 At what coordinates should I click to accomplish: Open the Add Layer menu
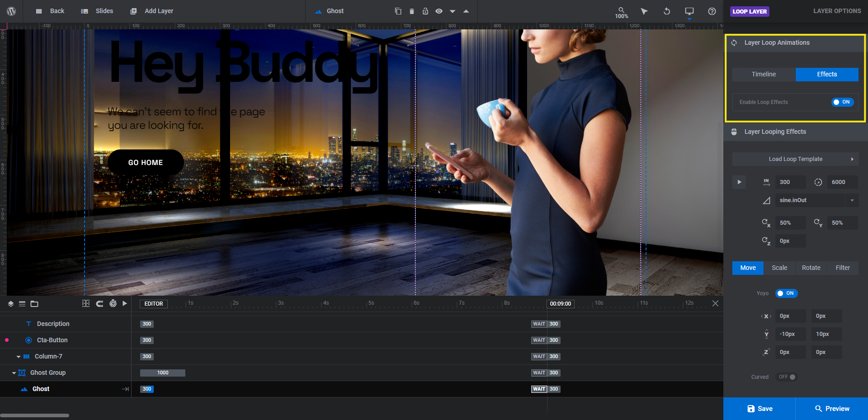tap(152, 11)
